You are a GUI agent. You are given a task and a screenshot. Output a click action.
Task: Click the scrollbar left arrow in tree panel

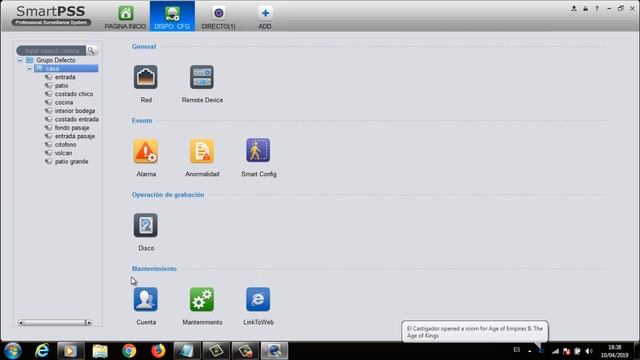[20, 322]
